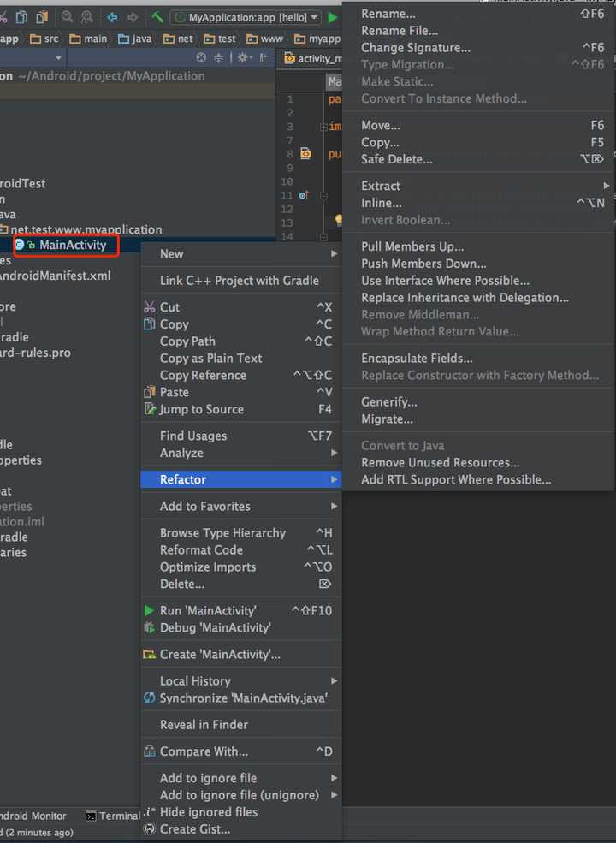
Task: Click the Collapse All icon in project panel
Action: pyautogui.click(x=218, y=57)
